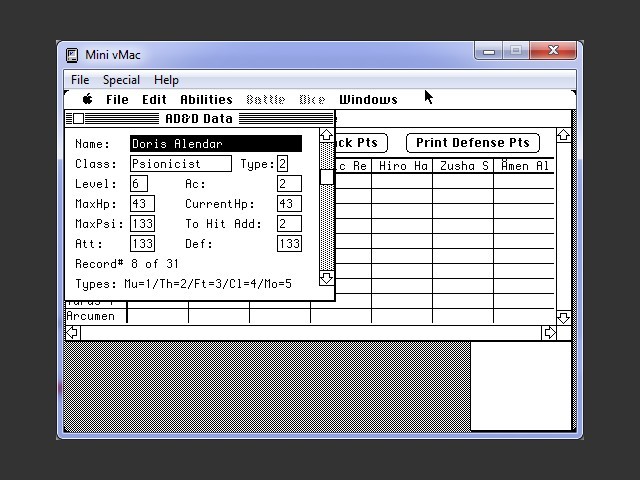The image size is (640, 480).
Task: Click the disabled Battle menu
Action: pos(266,100)
